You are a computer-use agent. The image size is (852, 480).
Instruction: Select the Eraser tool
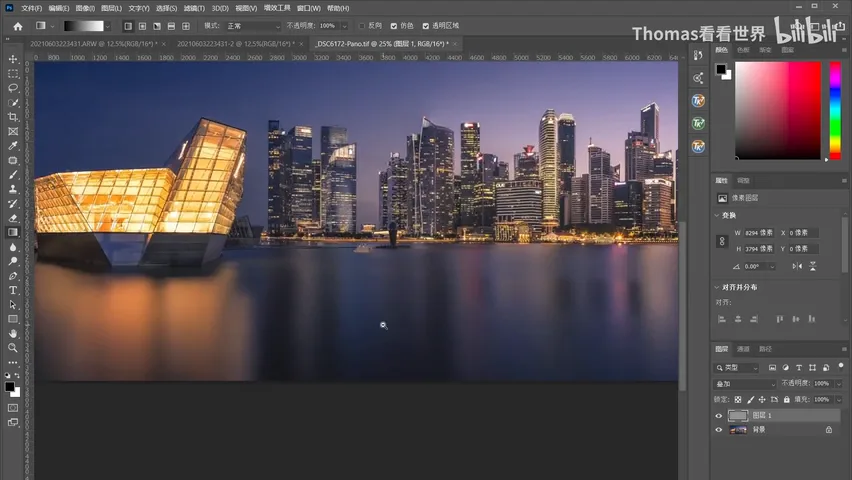[13, 218]
